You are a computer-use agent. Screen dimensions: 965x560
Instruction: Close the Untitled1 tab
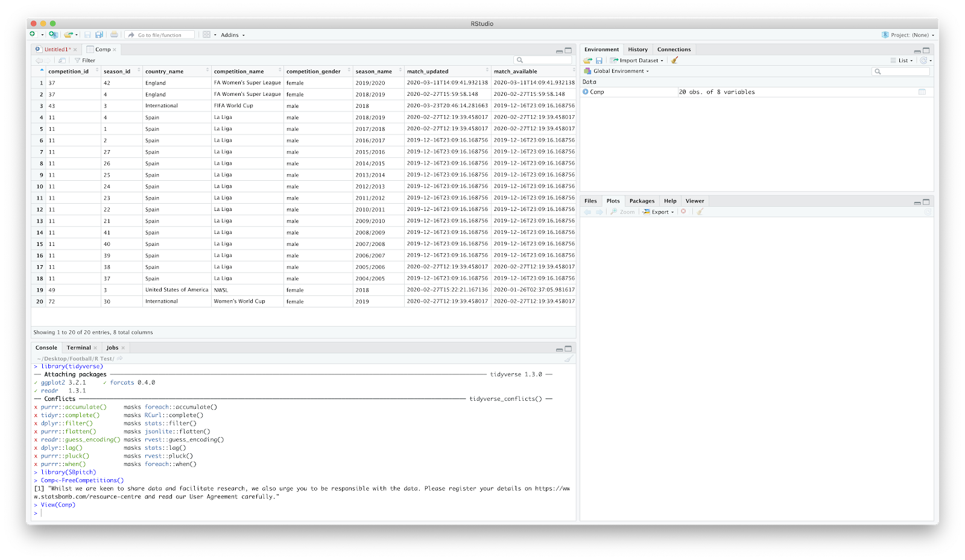click(x=75, y=49)
